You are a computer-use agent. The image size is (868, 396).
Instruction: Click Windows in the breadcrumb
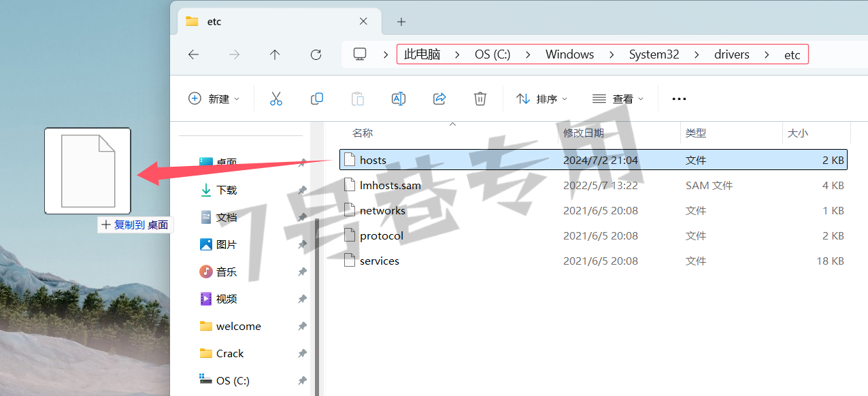(569, 54)
